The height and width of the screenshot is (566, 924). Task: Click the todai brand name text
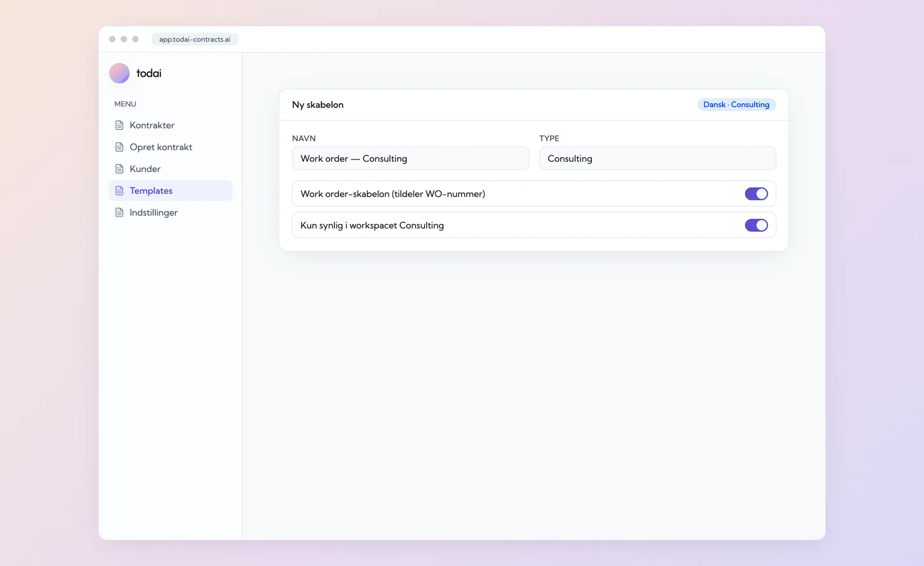pyautogui.click(x=148, y=73)
